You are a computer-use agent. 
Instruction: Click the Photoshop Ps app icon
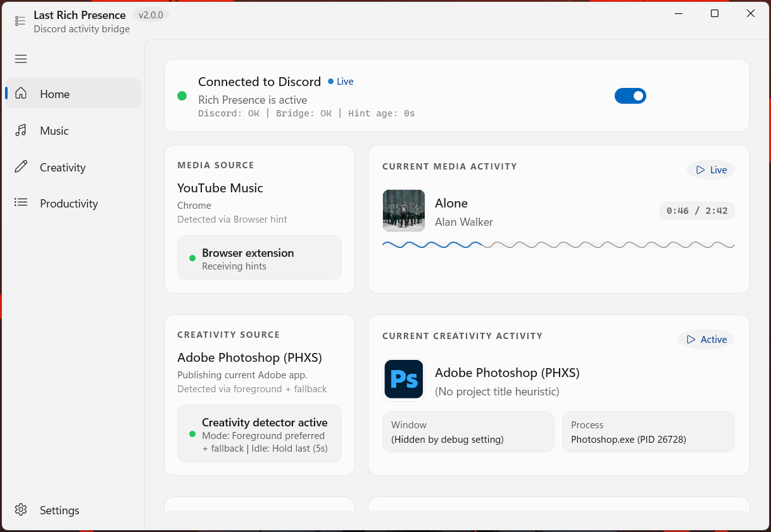[x=404, y=380]
